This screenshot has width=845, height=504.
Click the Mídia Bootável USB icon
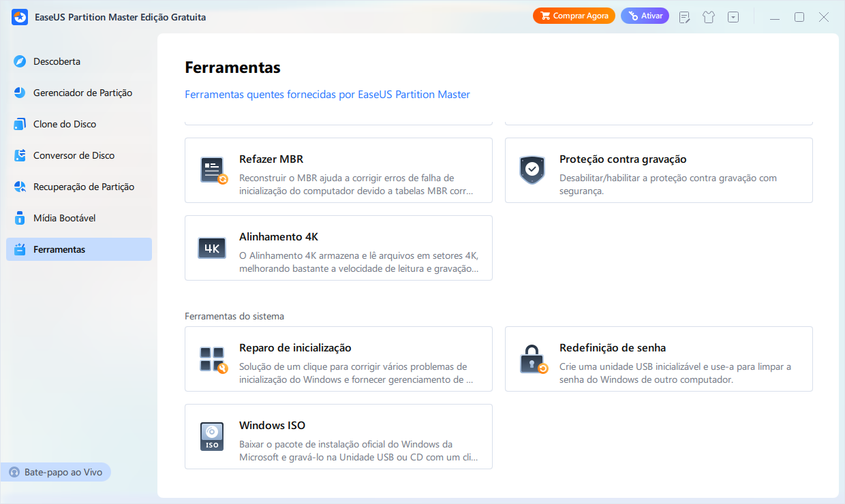coord(20,218)
